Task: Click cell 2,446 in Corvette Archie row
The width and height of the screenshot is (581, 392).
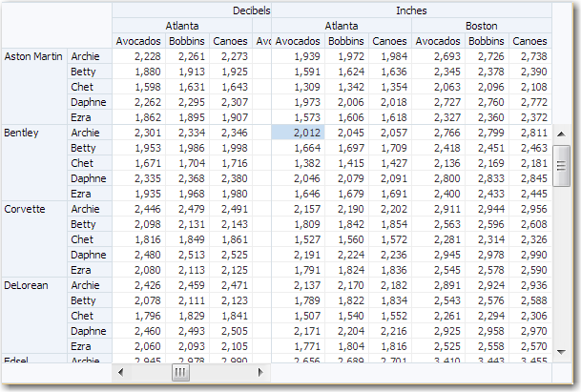Action: (x=138, y=209)
